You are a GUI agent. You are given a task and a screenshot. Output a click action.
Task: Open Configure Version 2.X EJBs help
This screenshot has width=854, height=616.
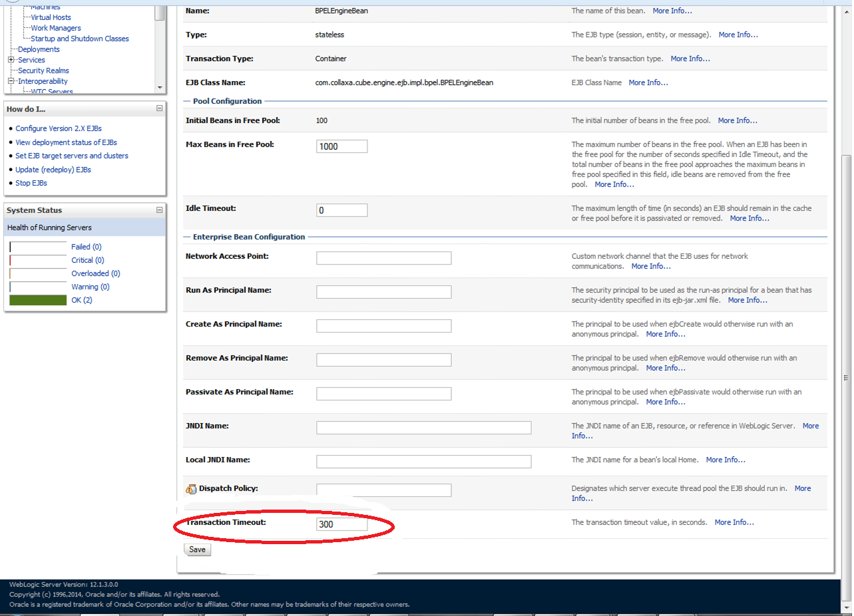point(59,128)
